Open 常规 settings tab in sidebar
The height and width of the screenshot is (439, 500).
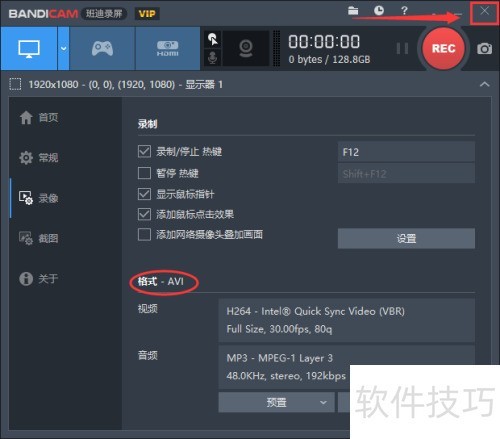[39, 157]
